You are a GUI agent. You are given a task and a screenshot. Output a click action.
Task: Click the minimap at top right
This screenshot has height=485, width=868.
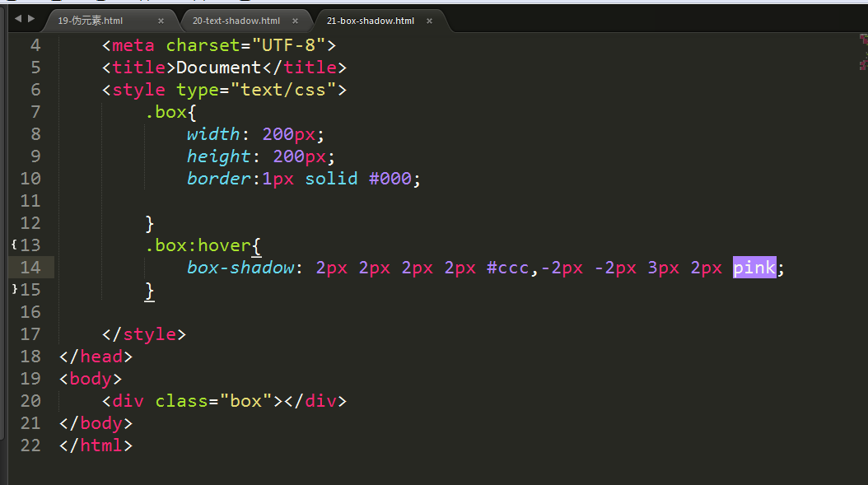coord(864,52)
